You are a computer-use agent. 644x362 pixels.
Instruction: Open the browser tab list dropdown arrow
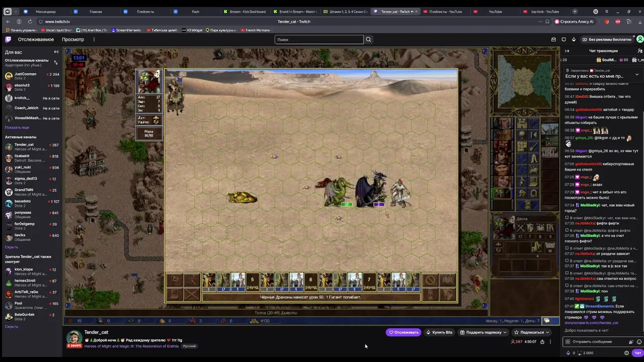point(16,12)
